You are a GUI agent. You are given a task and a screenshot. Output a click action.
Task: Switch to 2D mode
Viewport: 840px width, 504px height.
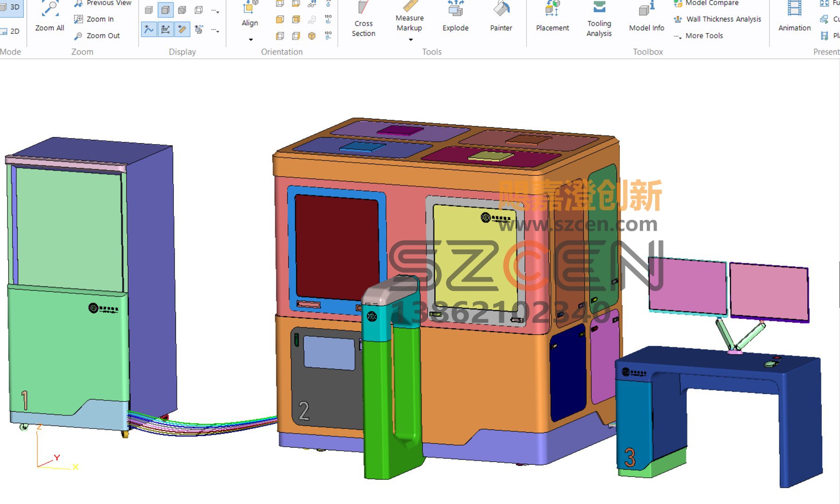(11, 31)
